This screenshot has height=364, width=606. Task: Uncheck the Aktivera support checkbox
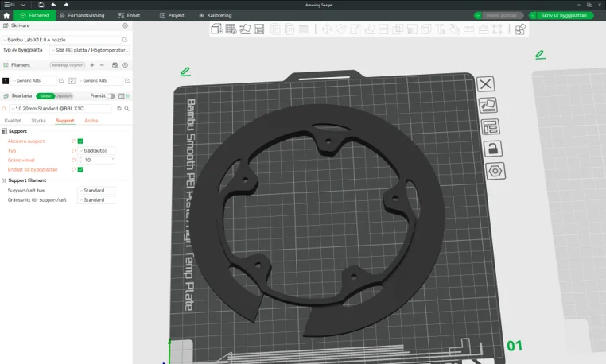80,141
